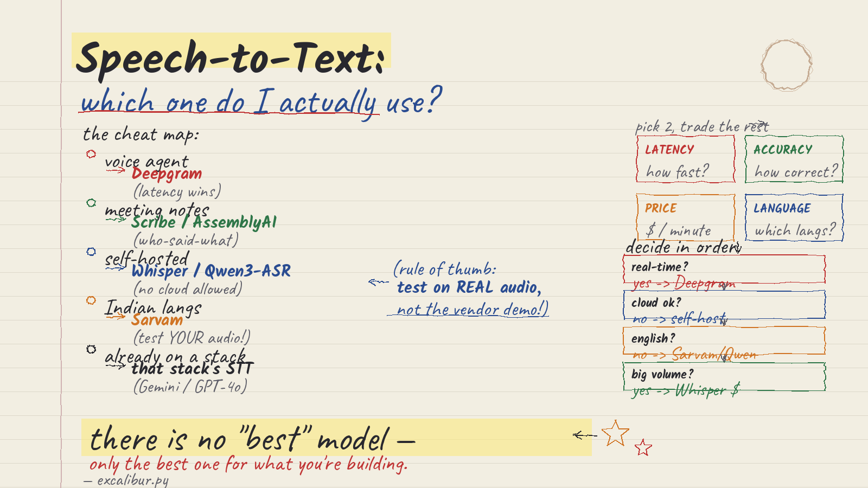Click the red "Deepgram" recommendation
The image size is (868, 488).
(x=167, y=174)
